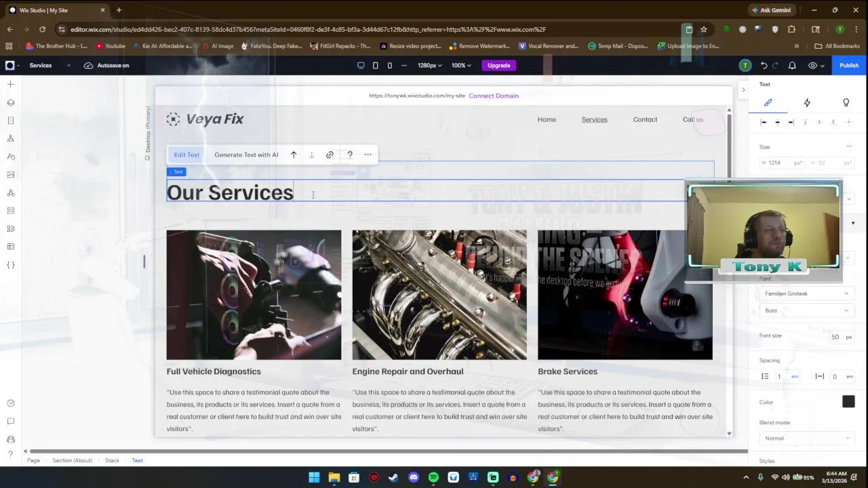Open help for text element

point(350,155)
